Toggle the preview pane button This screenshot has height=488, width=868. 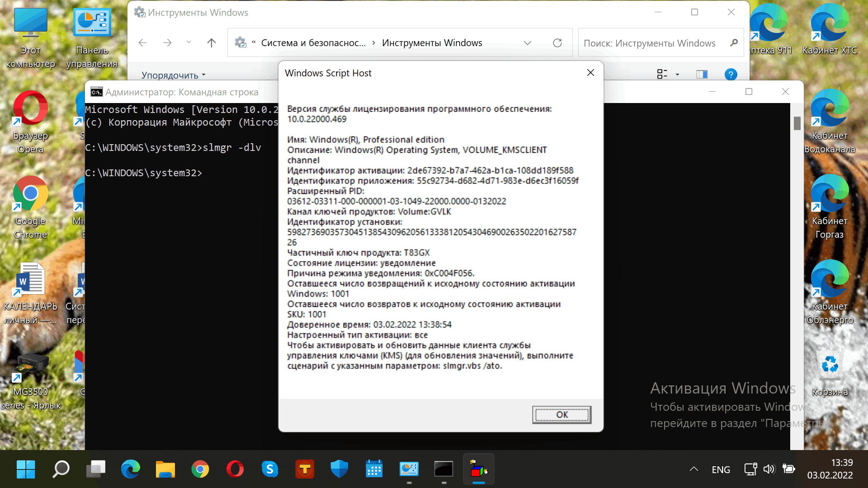pyautogui.click(x=702, y=75)
